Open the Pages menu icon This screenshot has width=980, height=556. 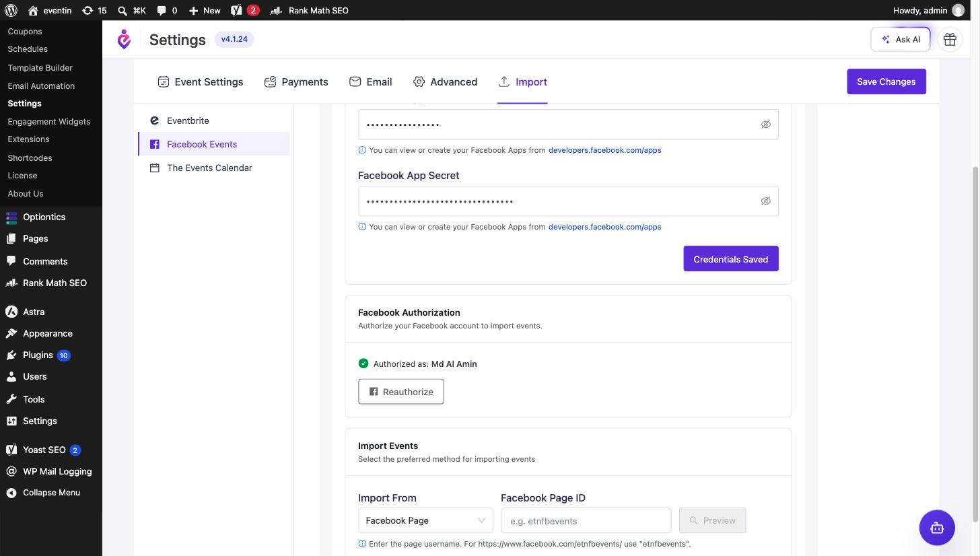click(11, 239)
